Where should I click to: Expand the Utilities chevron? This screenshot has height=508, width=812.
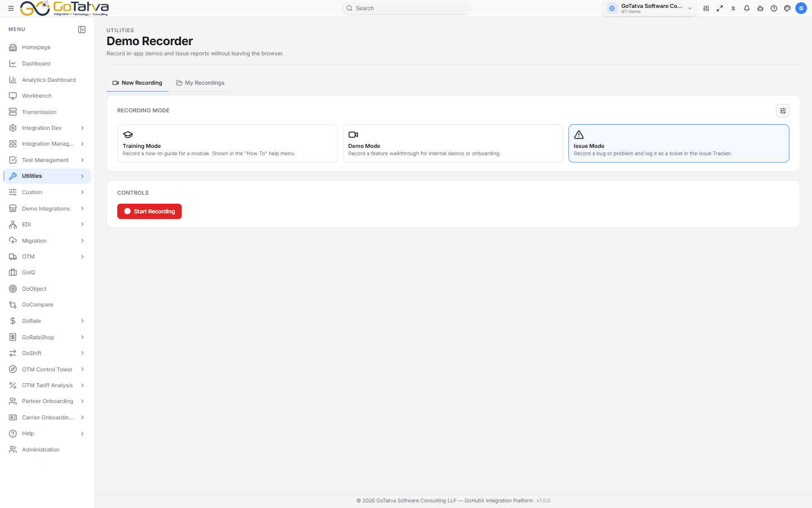coord(82,176)
